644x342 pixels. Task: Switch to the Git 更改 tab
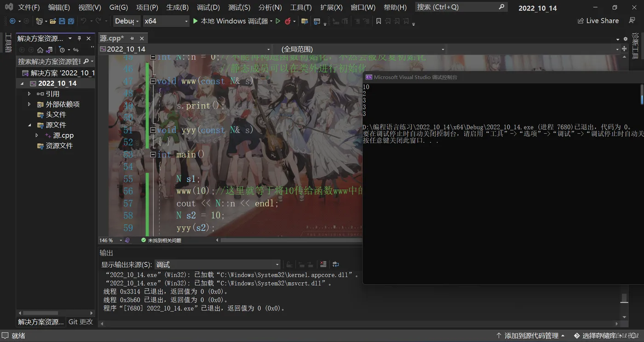pyautogui.click(x=80, y=322)
